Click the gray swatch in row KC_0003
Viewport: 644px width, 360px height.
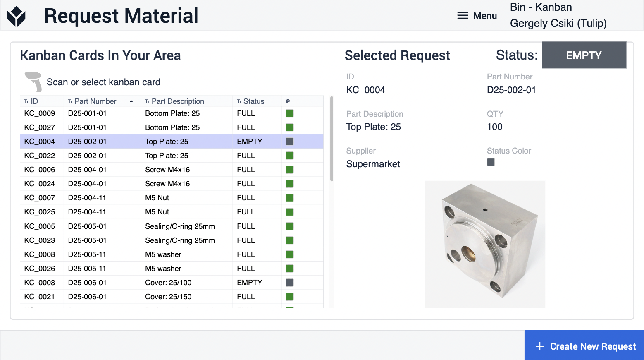pyautogui.click(x=290, y=283)
